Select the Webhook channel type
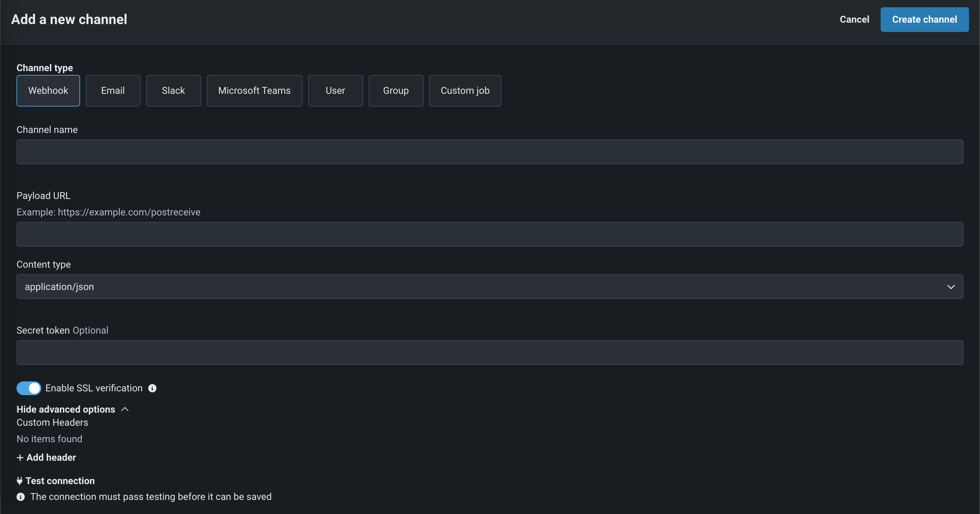Screen dimensions: 980x514 48,90
